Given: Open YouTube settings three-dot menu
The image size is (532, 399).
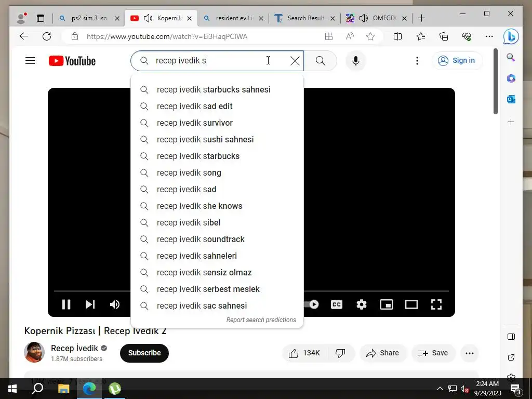Looking at the screenshot, I should (417, 61).
